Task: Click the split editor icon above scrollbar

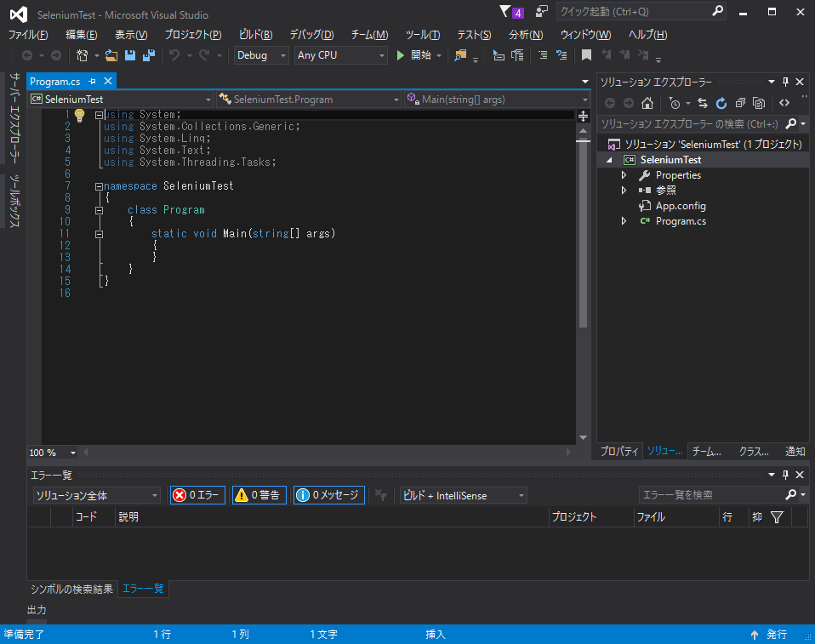Action: (x=584, y=116)
